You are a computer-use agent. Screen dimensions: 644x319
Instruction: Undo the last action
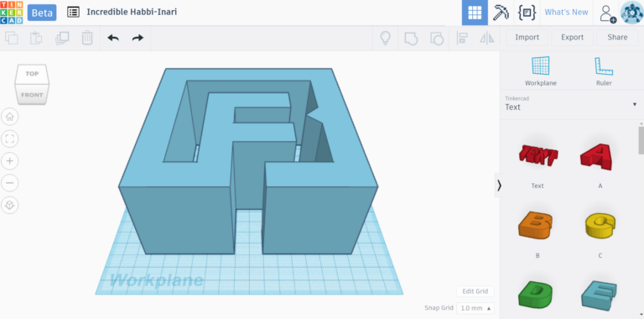(x=113, y=38)
